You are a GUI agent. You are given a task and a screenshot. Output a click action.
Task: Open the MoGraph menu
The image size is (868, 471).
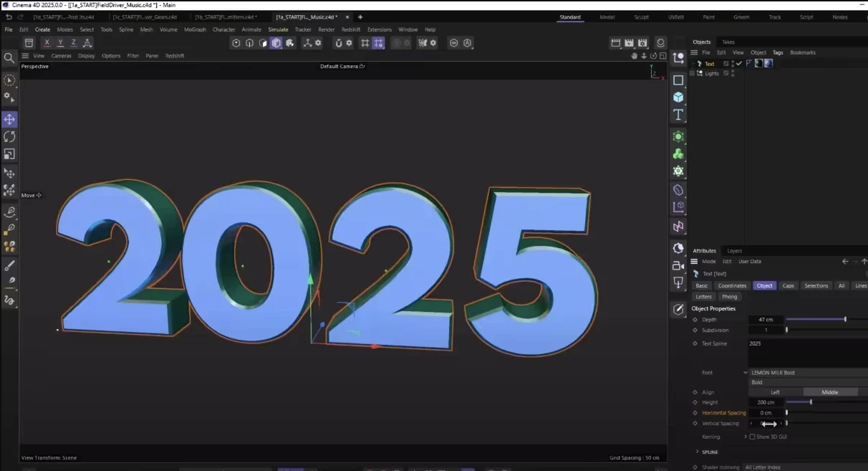195,29
